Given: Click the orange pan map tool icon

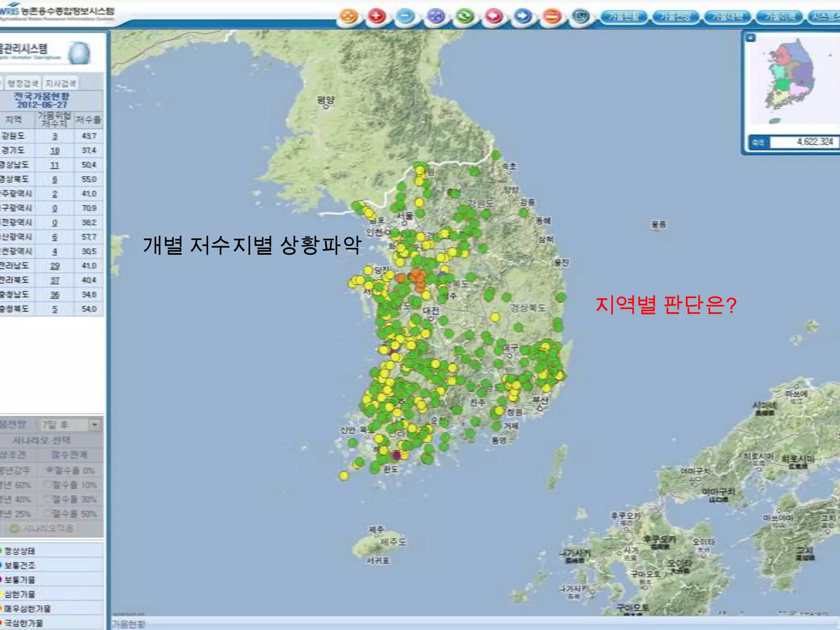Looking at the screenshot, I should click(x=349, y=16).
